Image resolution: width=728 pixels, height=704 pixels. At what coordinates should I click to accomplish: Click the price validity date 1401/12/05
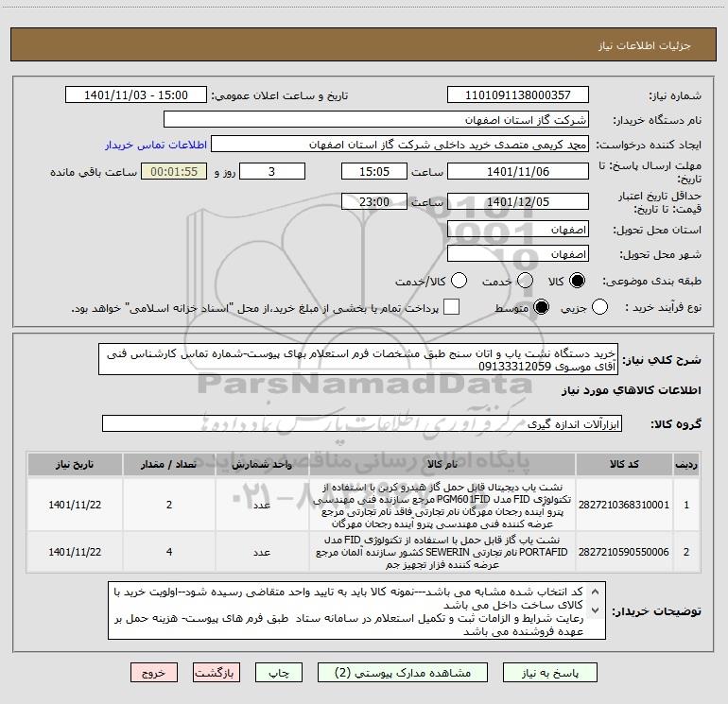(x=518, y=202)
